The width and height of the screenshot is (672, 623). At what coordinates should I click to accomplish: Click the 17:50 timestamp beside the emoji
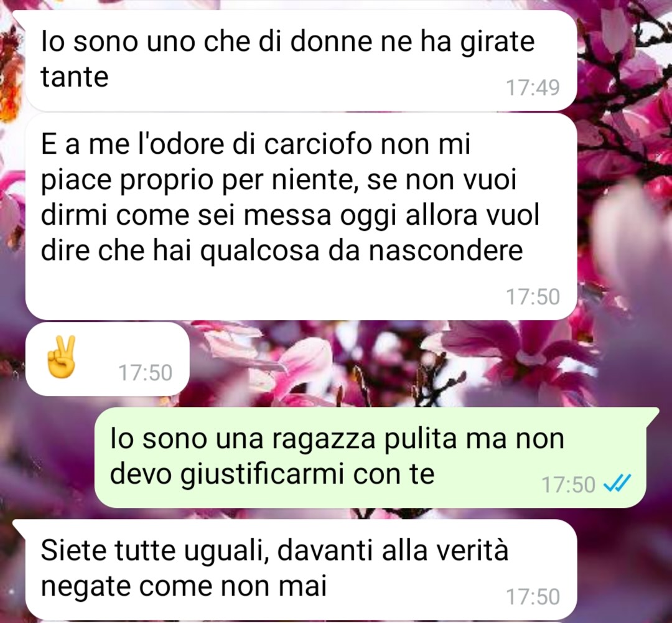coord(145,372)
